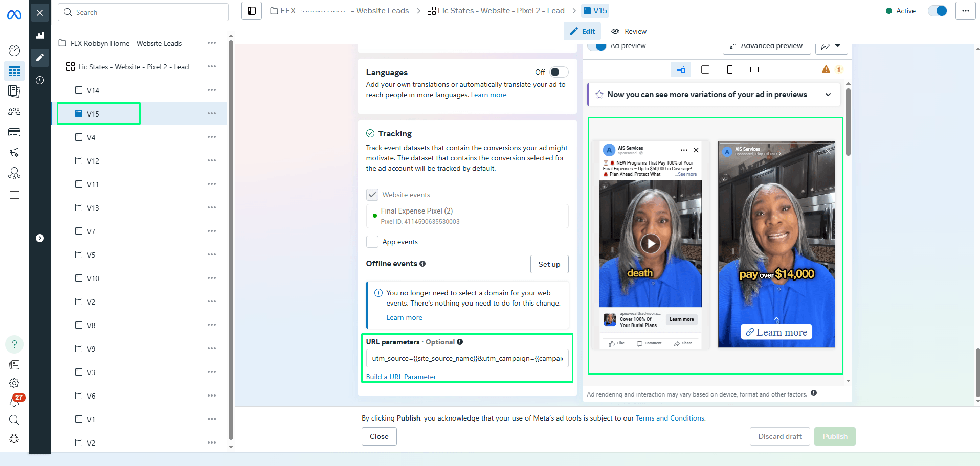The image size is (980, 466).
Task: Click the Meta logo icon
Action: (14, 15)
